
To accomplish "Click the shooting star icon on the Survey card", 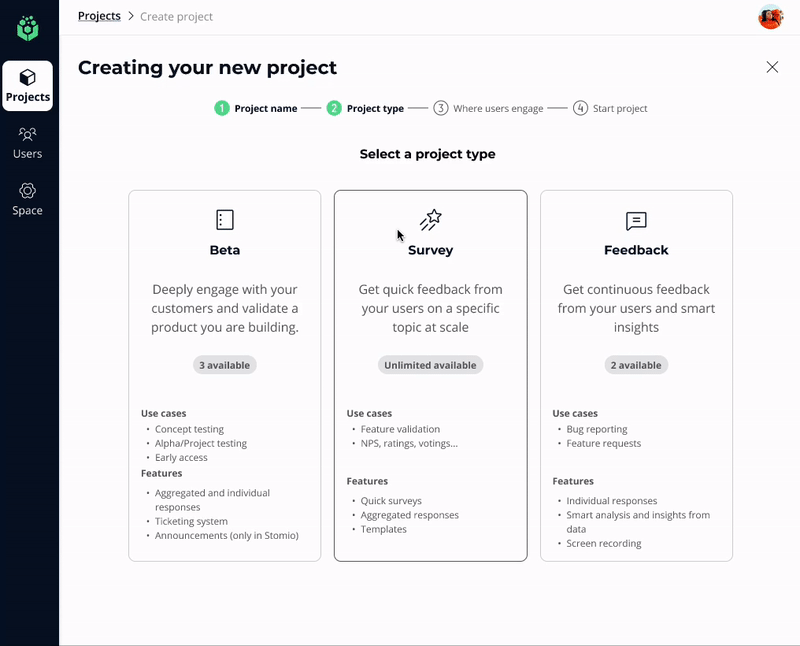I will pos(430,220).
